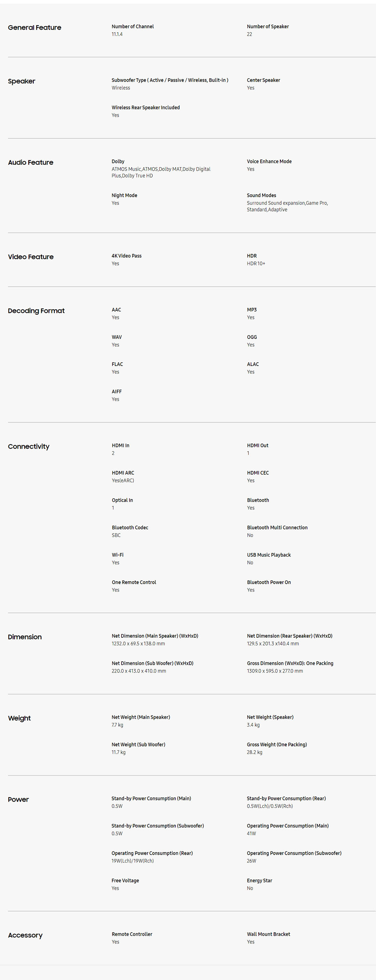The image size is (376, 980).
Task: Click the Speaker section heading
Action: 22,81
